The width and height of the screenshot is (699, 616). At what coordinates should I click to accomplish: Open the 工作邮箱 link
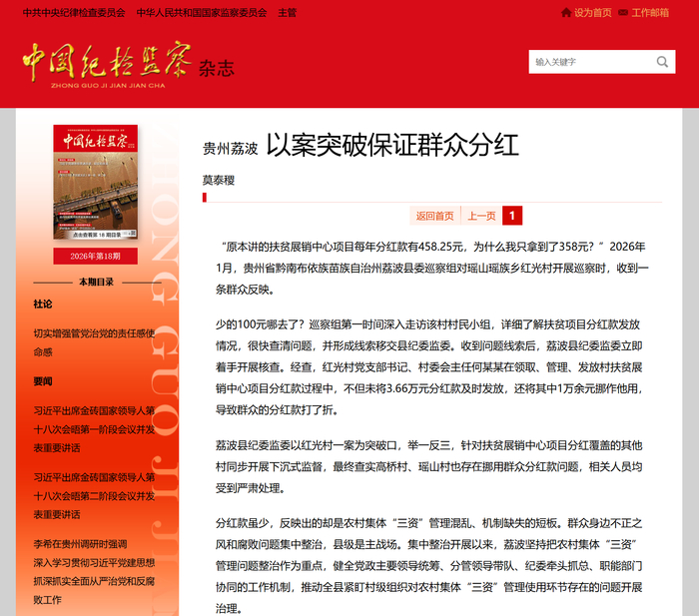coord(650,13)
